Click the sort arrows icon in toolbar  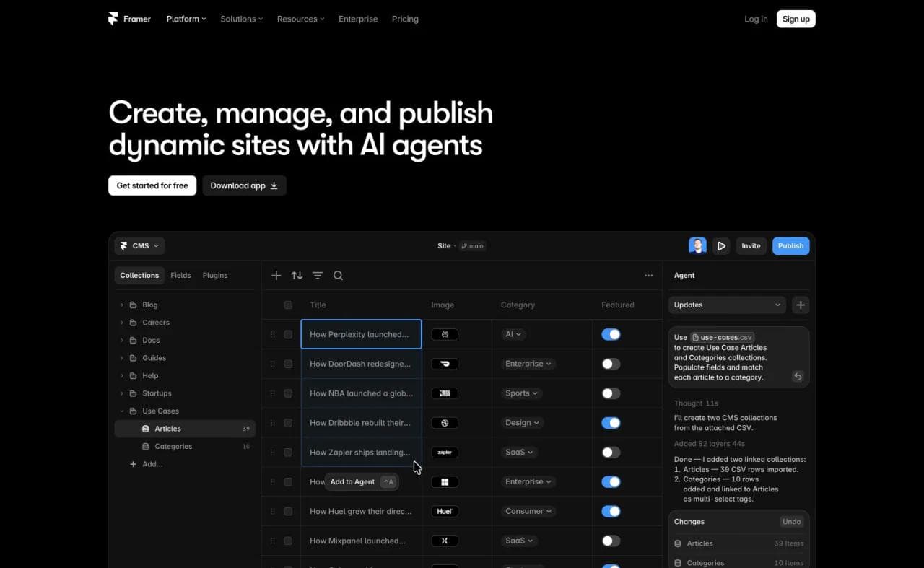pyautogui.click(x=297, y=276)
